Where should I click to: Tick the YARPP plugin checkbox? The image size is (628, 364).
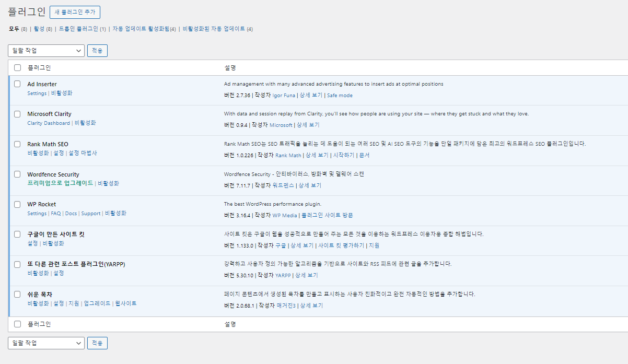click(x=17, y=264)
